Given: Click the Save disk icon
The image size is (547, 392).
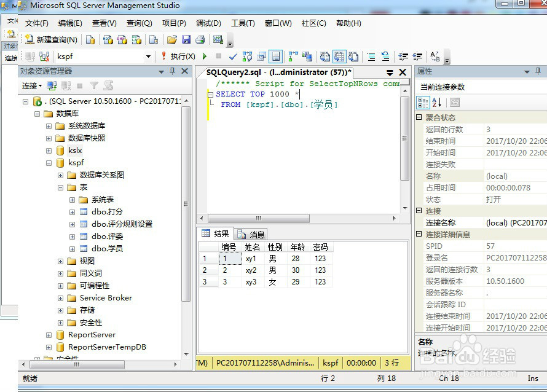Looking at the screenshot, I should [x=186, y=39].
